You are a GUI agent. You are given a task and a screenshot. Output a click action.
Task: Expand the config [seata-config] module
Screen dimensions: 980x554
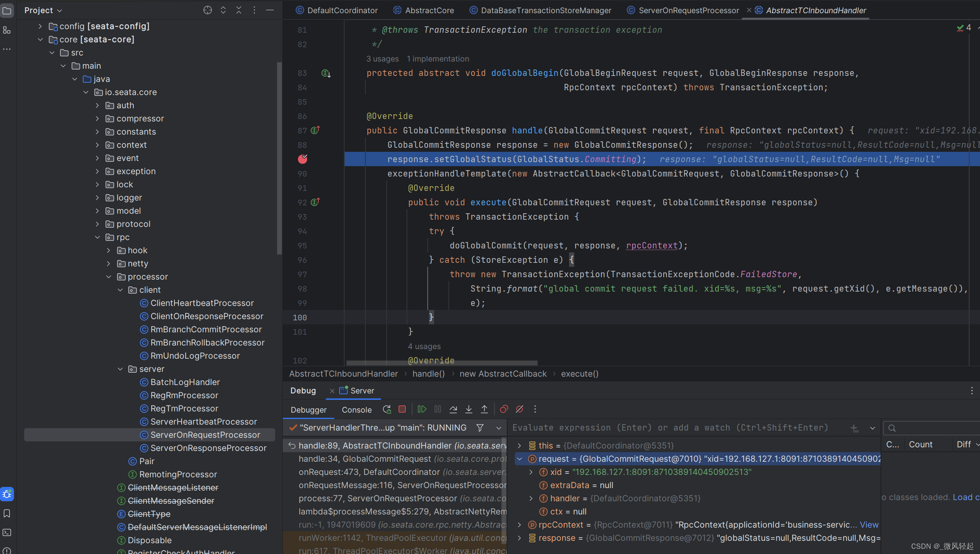coord(40,26)
